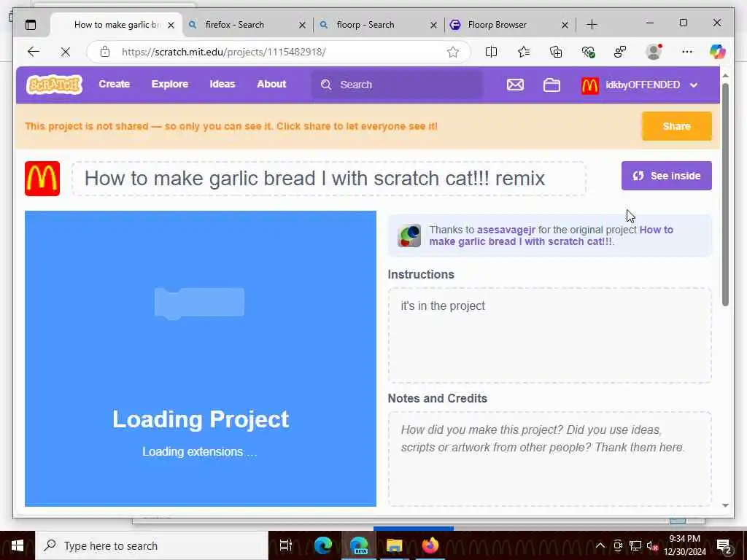Click the Edge share/connections toolbar icon
Viewport: 747px width, 560px height.
(620, 52)
